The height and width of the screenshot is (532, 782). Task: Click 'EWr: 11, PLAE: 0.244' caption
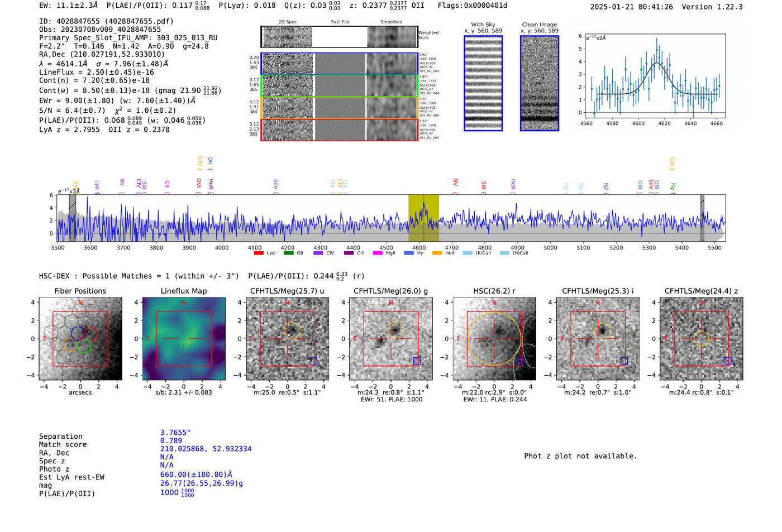[495, 400]
